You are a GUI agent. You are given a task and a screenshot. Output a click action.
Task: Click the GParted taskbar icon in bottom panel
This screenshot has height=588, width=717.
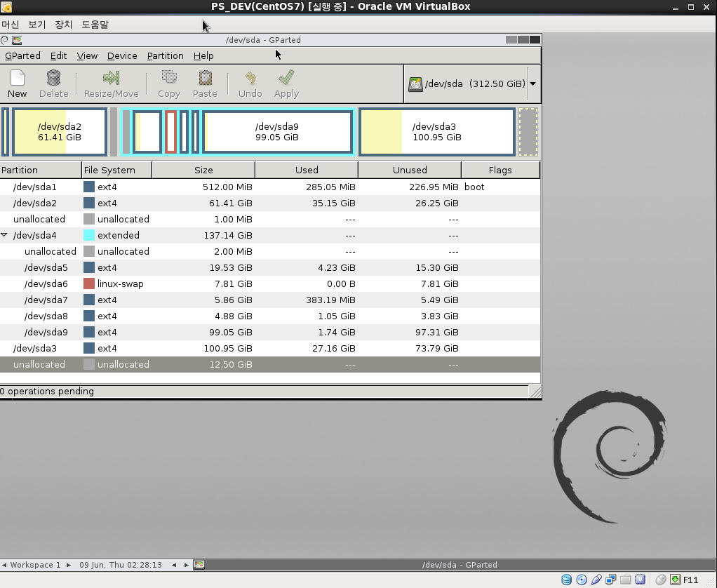[199, 565]
